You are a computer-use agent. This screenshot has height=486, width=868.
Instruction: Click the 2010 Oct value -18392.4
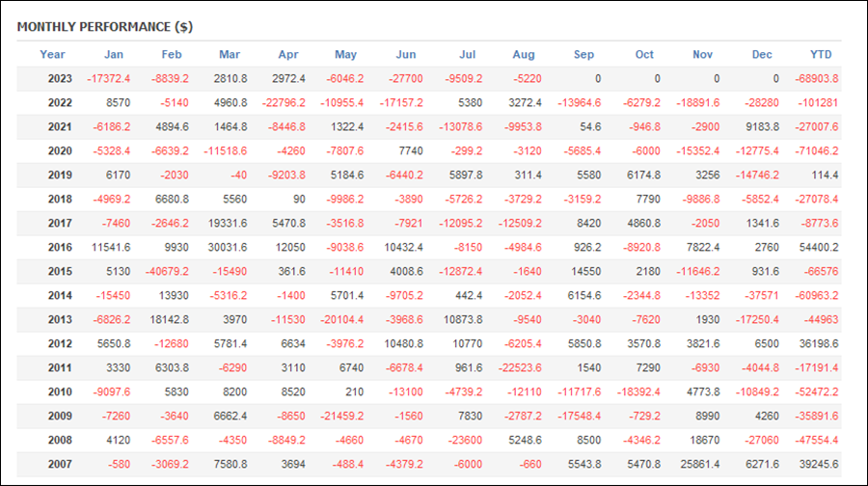[638, 391]
